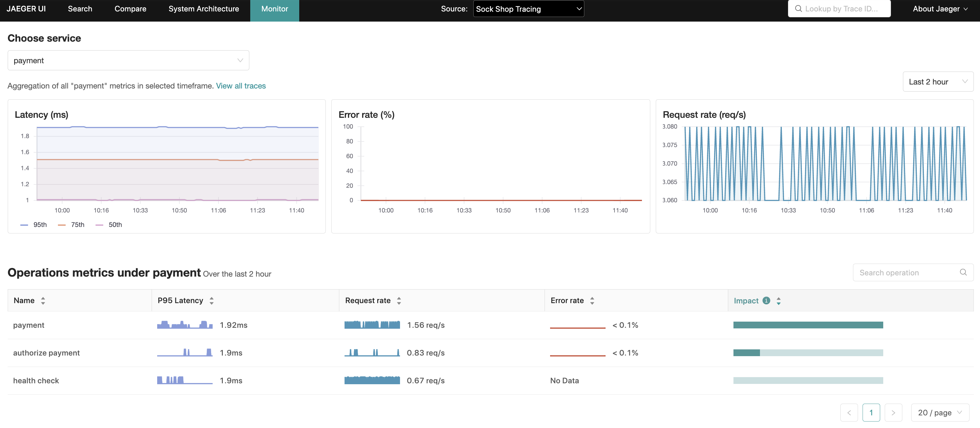
Task: Open the About Jaeger menu
Action: (940, 8)
